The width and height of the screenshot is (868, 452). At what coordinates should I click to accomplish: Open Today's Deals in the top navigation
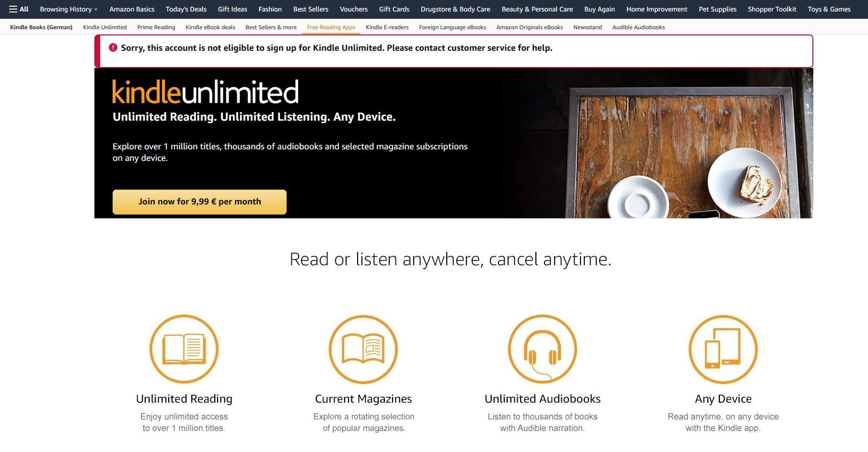(186, 9)
